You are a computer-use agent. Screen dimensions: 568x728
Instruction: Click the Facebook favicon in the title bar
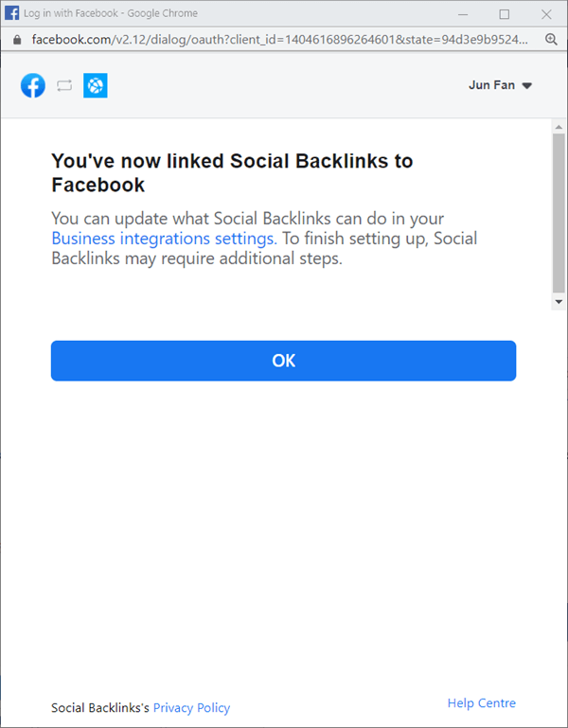click(13, 13)
